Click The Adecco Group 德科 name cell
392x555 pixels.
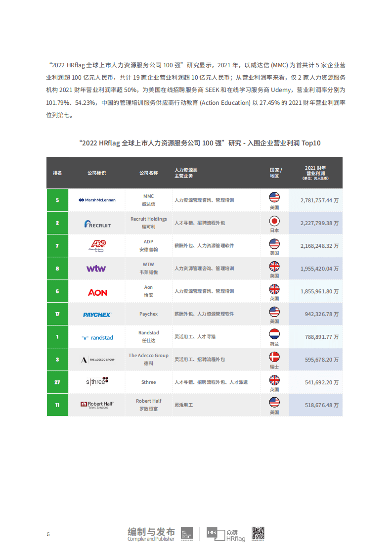pyautogui.click(x=149, y=359)
